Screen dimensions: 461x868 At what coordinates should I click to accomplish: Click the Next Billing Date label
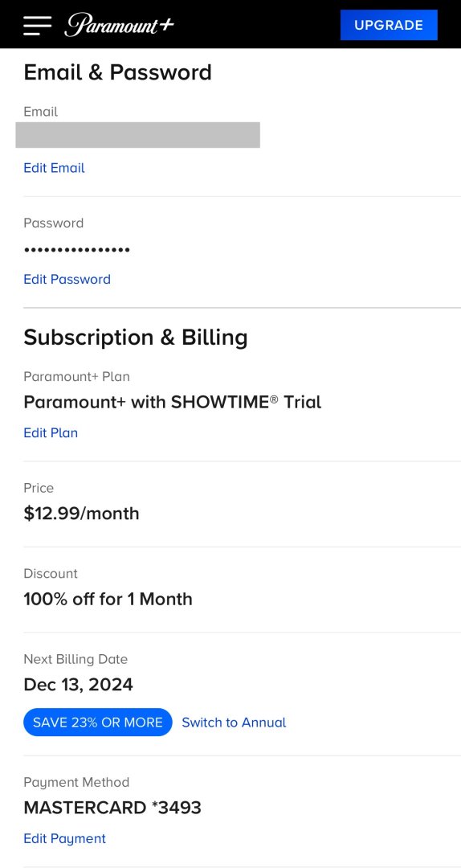point(75,659)
